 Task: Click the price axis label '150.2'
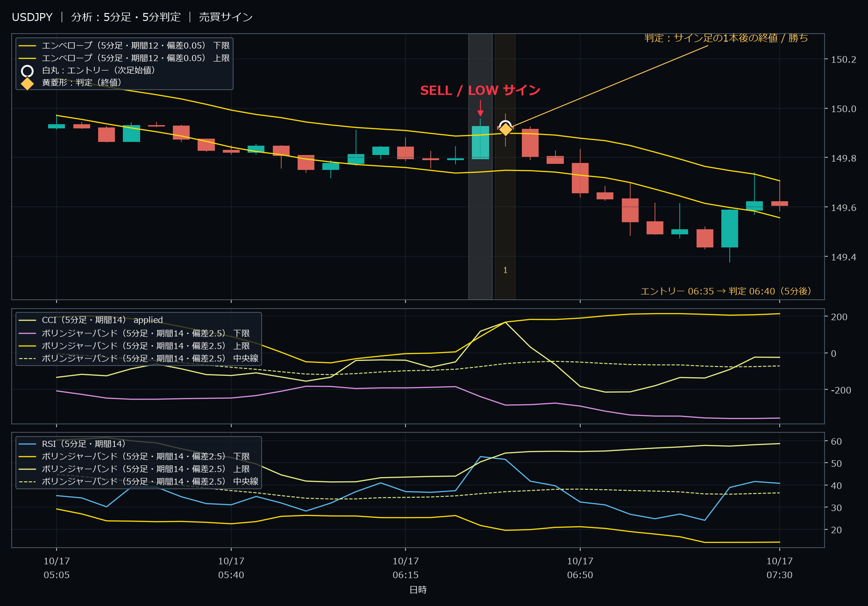click(843, 60)
